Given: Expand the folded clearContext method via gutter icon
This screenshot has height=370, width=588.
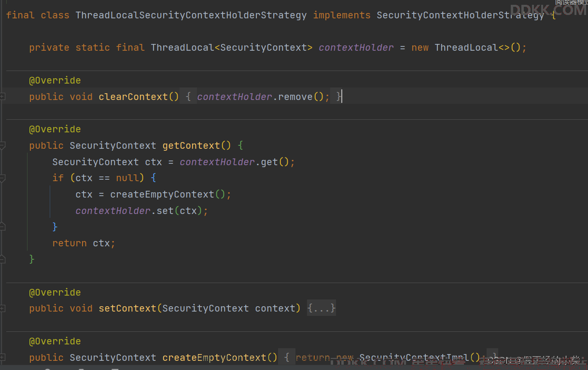Looking at the screenshot, I should (2, 97).
